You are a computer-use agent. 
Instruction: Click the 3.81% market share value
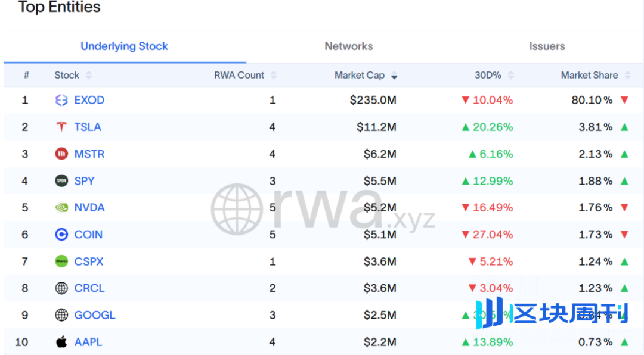[x=596, y=127]
